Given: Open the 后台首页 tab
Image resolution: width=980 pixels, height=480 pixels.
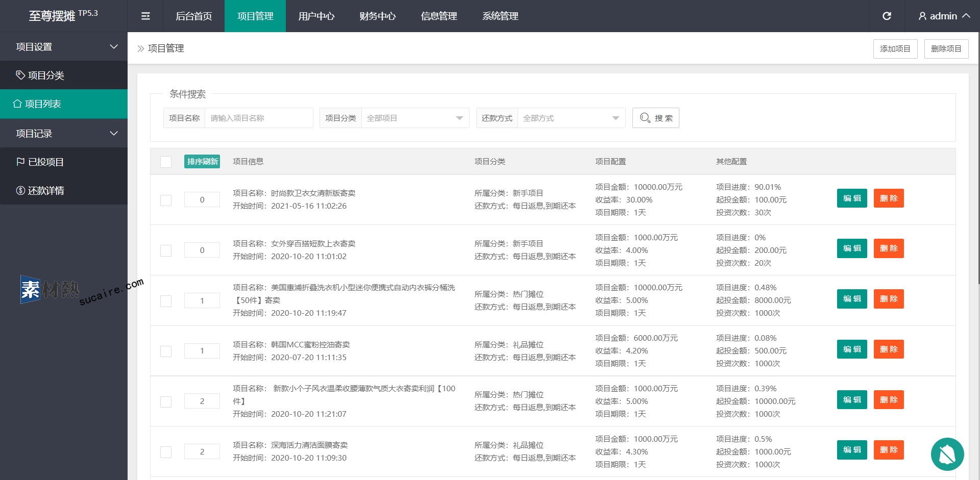Looking at the screenshot, I should click(x=194, y=16).
